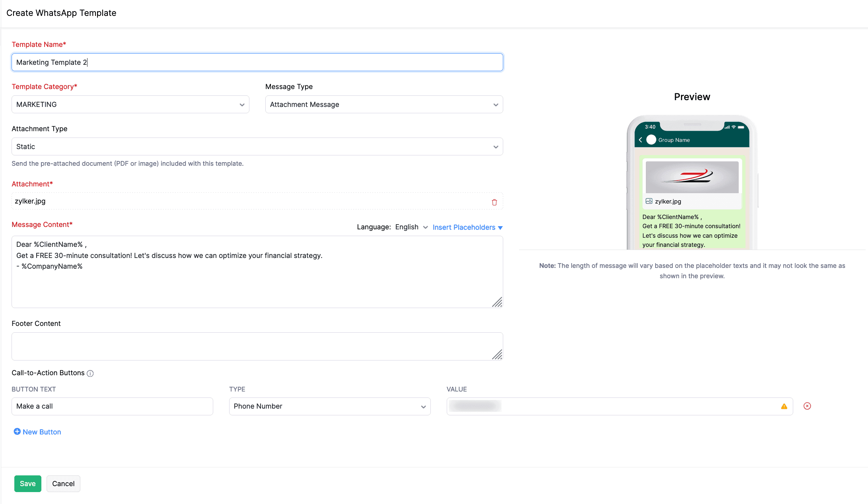The image size is (868, 504).
Task: Click the Template Name input field
Action: coord(257,62)
